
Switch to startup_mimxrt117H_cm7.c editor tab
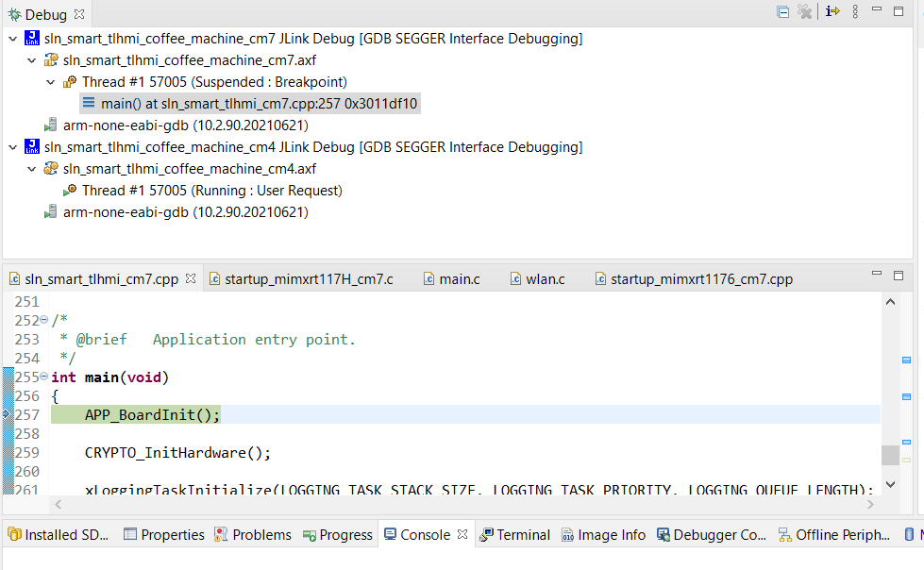point(308,279)
